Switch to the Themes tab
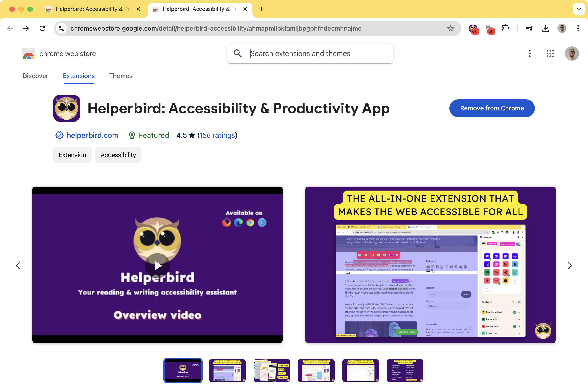The width and height of the screenshot is (588, 387). click(x=121, y=76)
